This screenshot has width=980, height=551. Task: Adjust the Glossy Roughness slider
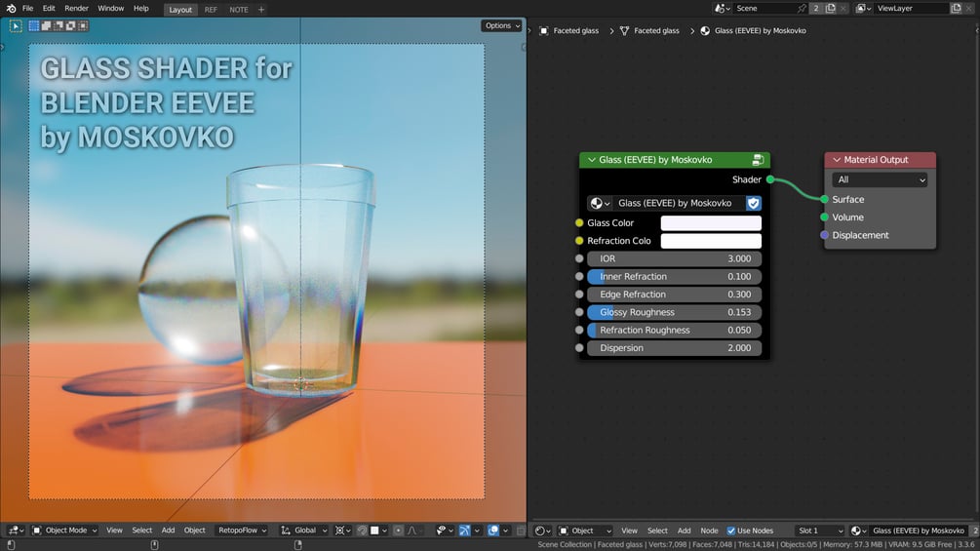tap(675, 312)
